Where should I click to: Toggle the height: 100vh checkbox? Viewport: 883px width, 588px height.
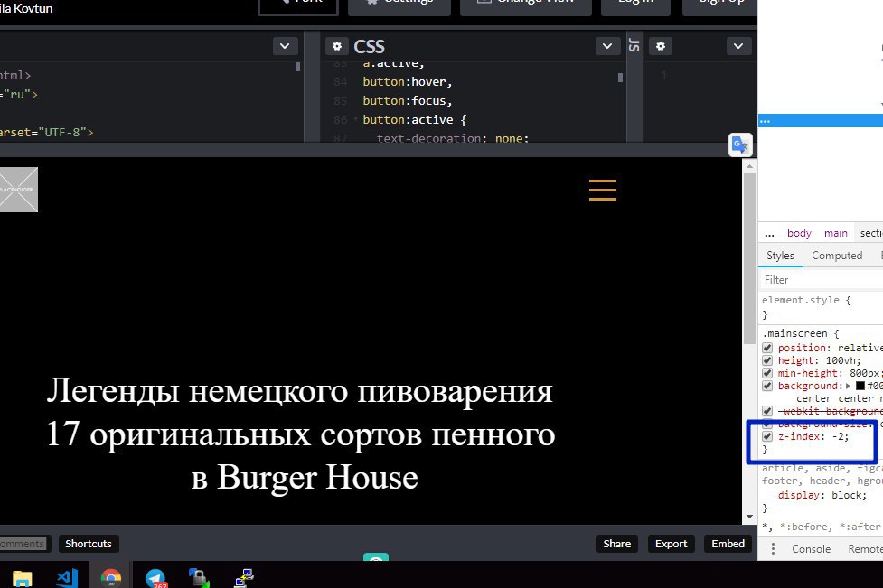767,360
